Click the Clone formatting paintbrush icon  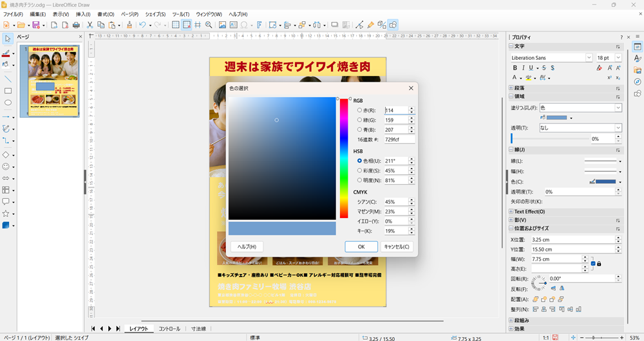tap(129, 25)
